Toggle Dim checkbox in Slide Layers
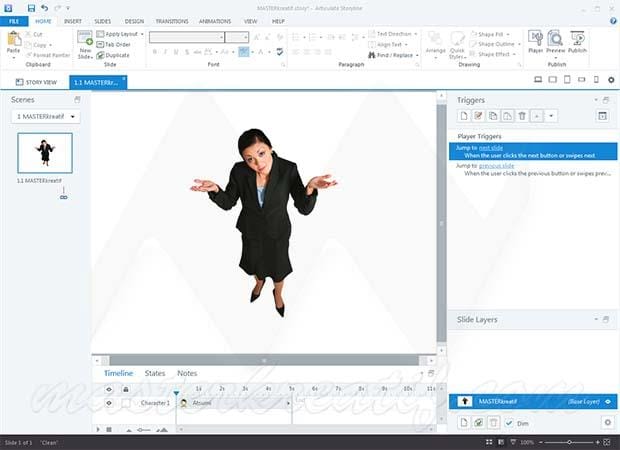The height and width of the screenshot is (450, 620). [509, 423]
